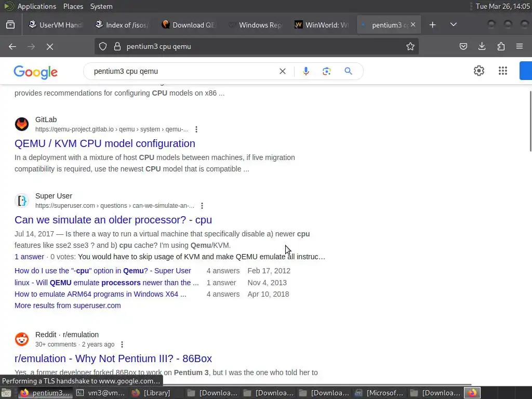This screenshot has width=532, height=399.
Task: Open more options for Reddit result
Action: click(x=122, y=344)
